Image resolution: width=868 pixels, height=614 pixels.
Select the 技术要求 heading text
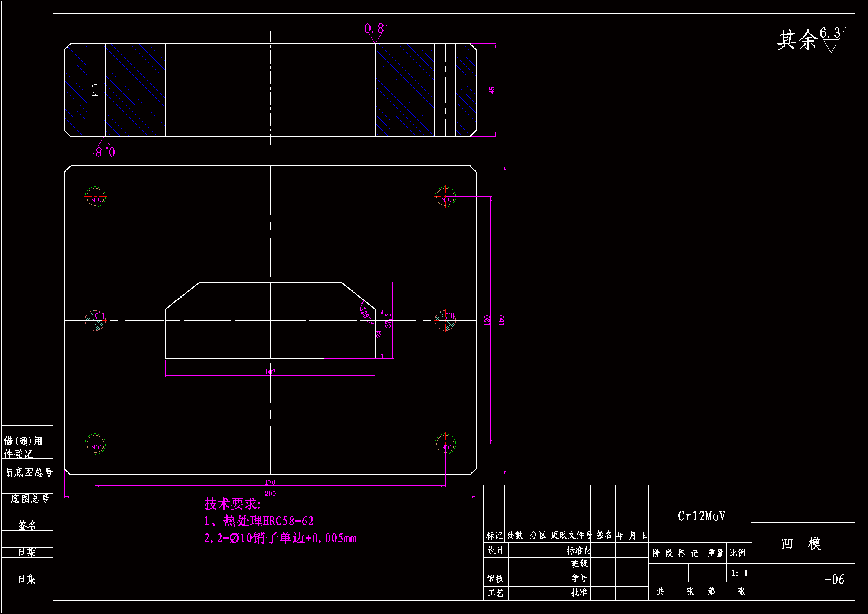[x=232, y=504]
